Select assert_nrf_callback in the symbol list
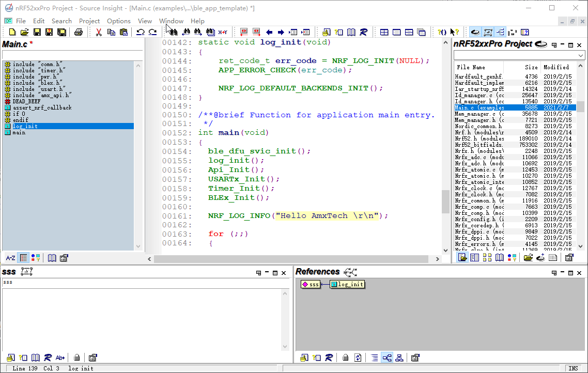This screenshot has width=588, height=373. pos(42,107)
